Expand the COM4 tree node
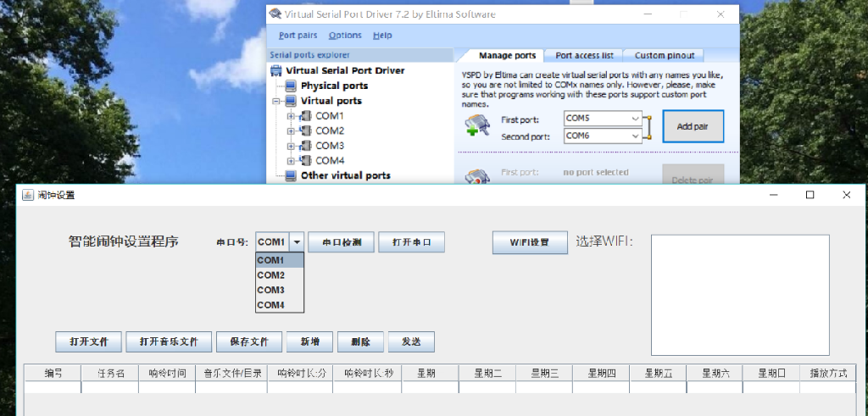 [x=291, y=161]
